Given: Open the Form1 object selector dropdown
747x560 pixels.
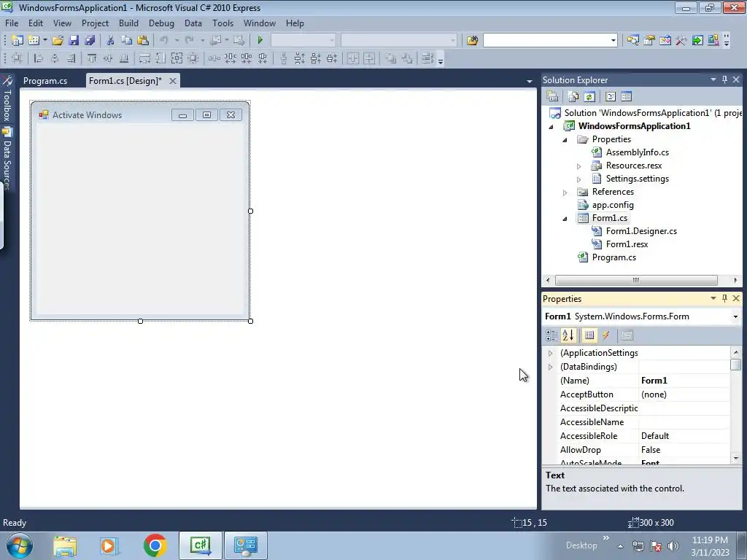Looking at the screenshot, I should pyautogui.click(x=735, y=316).
